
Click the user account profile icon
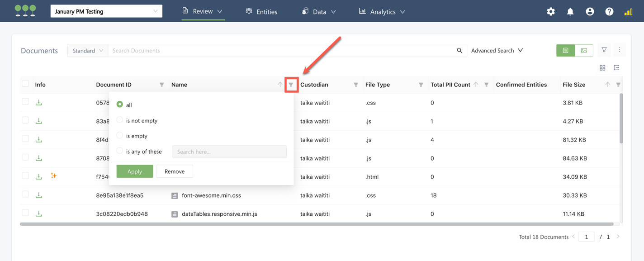coord(590,12)
